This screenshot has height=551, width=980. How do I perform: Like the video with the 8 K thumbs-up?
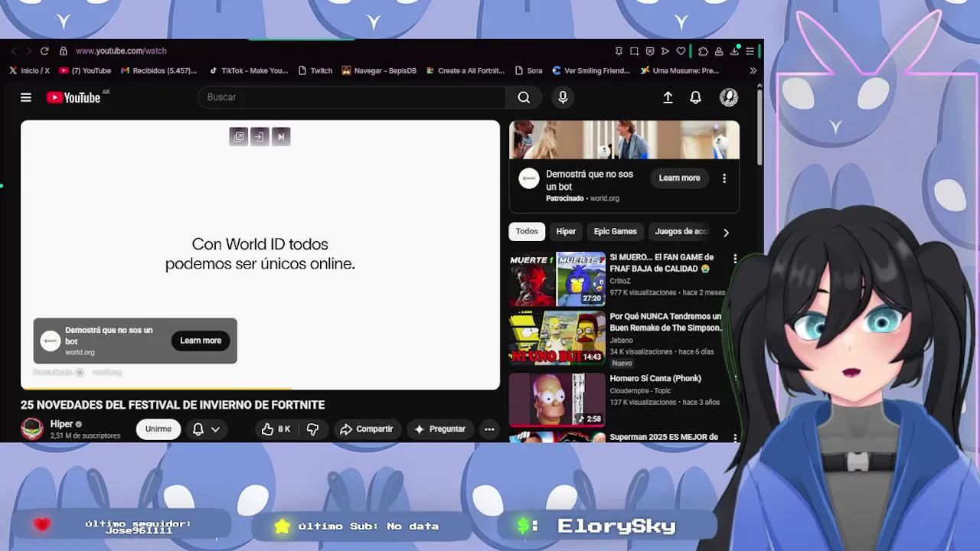pyautogui.click(x=276, y=429)
